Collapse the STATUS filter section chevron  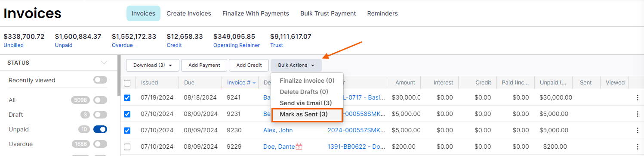click(104, 62)
